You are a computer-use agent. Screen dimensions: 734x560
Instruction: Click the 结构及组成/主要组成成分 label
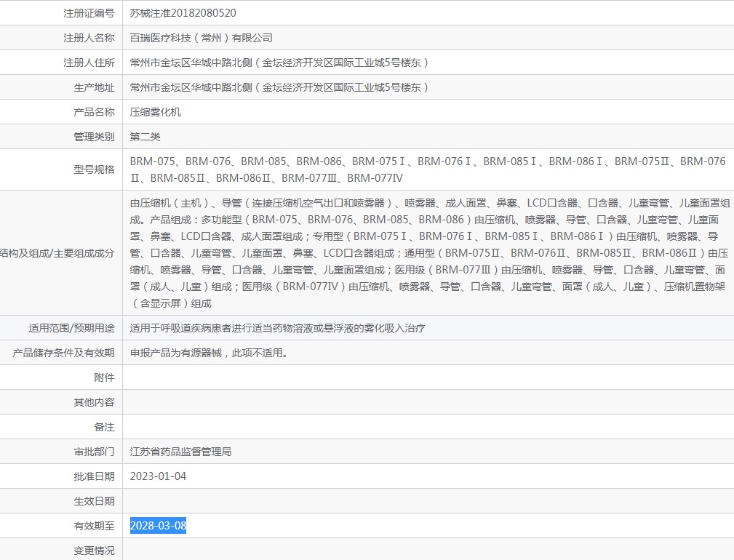(x=57, y=253)
